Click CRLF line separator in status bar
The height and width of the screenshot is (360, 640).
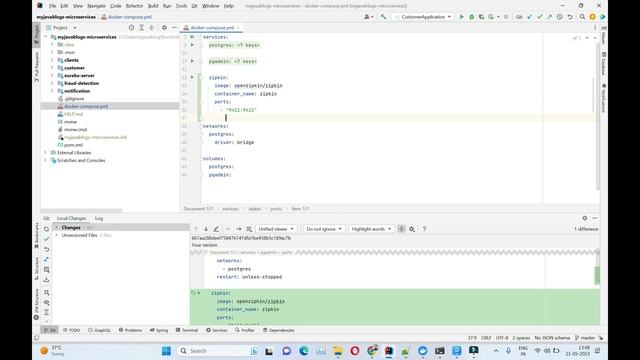[x=486, y=338]
